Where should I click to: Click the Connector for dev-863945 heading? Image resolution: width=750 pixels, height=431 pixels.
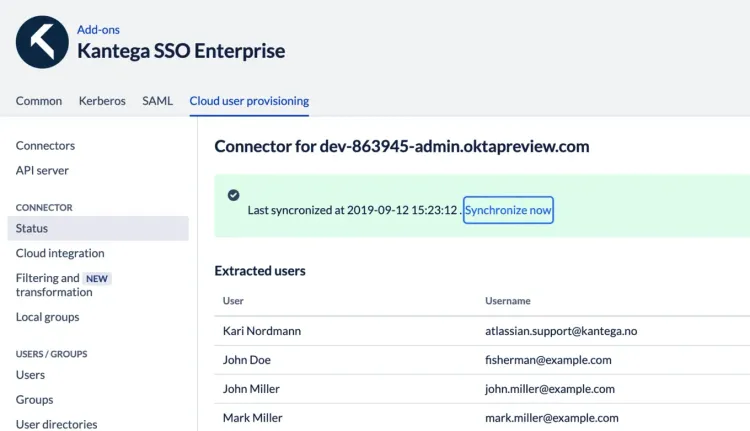pos(402,146)
